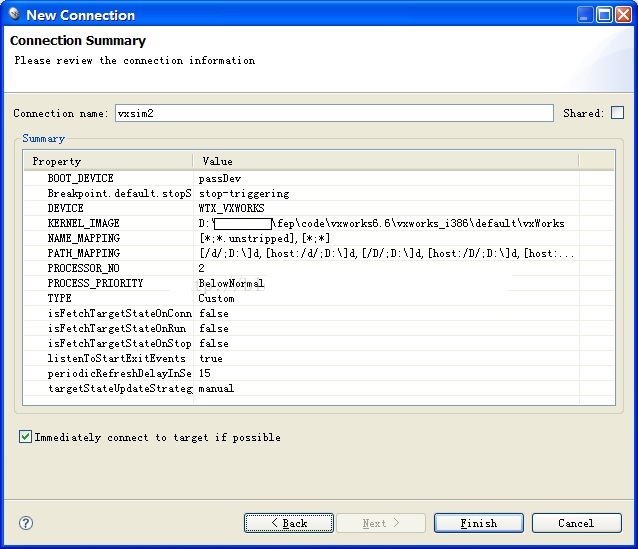Click the value 15 for periodic refresh delay
The height and width of the screenshot is (549, 638).
[205, 373]
